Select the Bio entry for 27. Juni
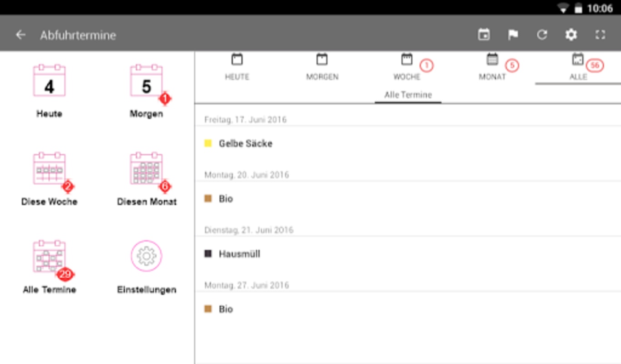 408,309
